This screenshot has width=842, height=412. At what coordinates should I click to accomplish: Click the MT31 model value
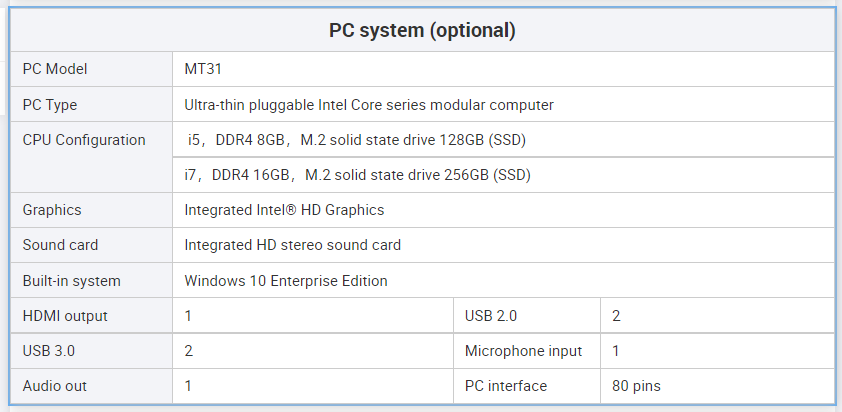pos(202,69)
